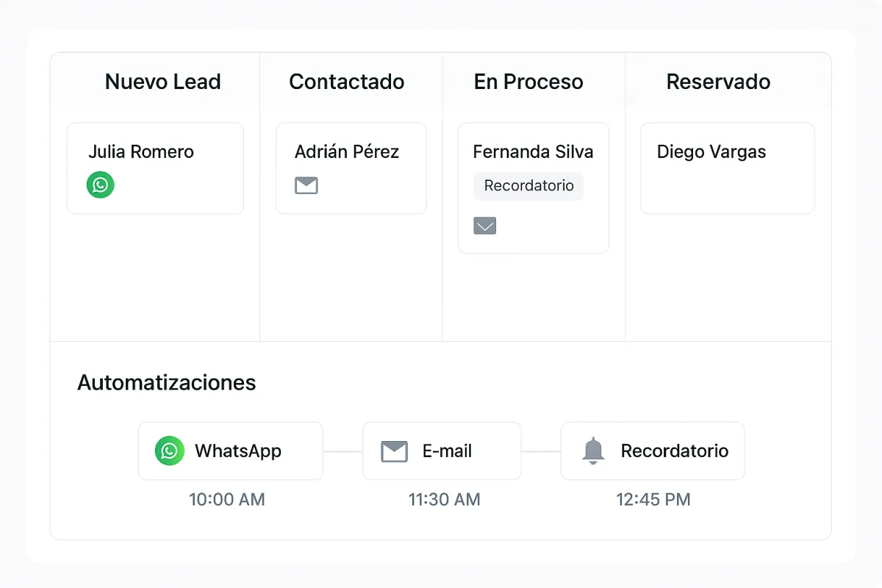This screenshot has width=882, height=588.
Task: Select the Contactado column header
Action: (346, 82)
